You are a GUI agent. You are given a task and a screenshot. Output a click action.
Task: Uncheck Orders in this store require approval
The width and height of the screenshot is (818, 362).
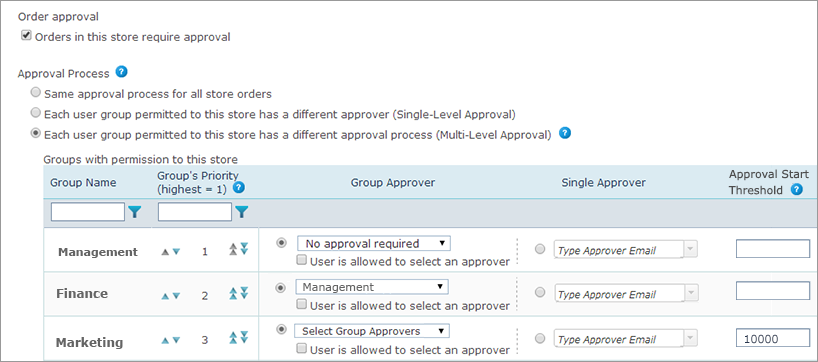(26, 36)
